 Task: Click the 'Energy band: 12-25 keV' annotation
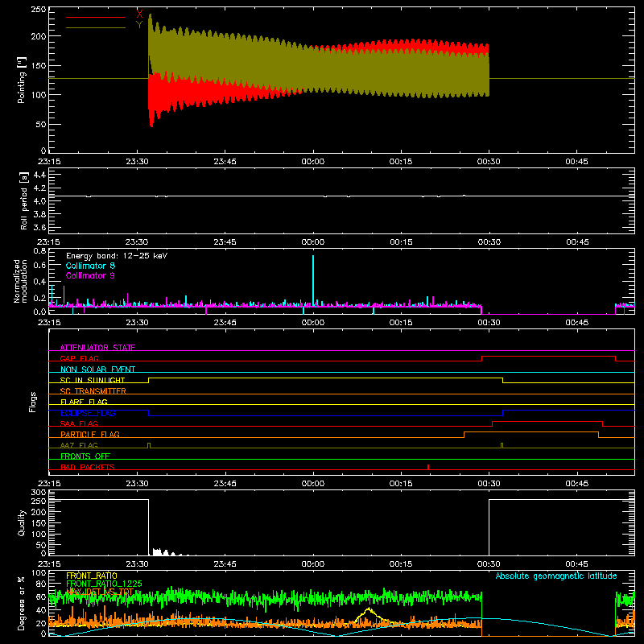point(117,256)
